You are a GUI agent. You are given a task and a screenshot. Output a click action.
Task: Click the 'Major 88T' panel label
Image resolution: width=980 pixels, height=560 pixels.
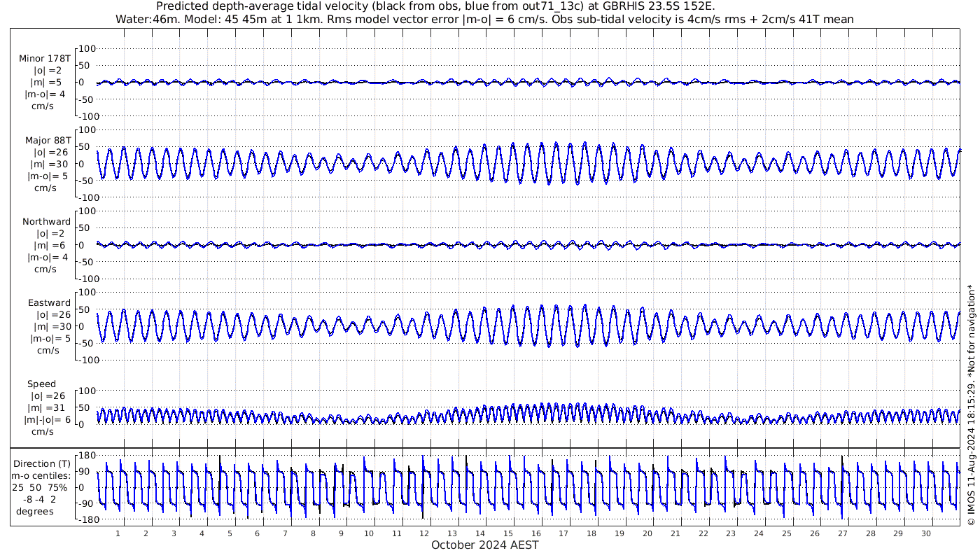tap(48, 140)
